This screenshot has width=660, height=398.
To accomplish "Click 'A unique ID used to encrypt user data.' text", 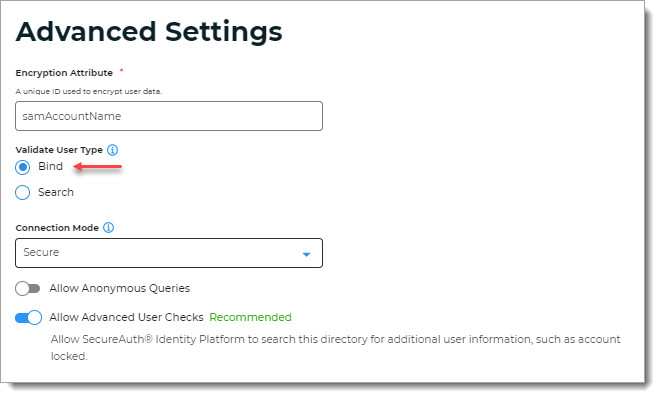I will (x=89, y=91).
